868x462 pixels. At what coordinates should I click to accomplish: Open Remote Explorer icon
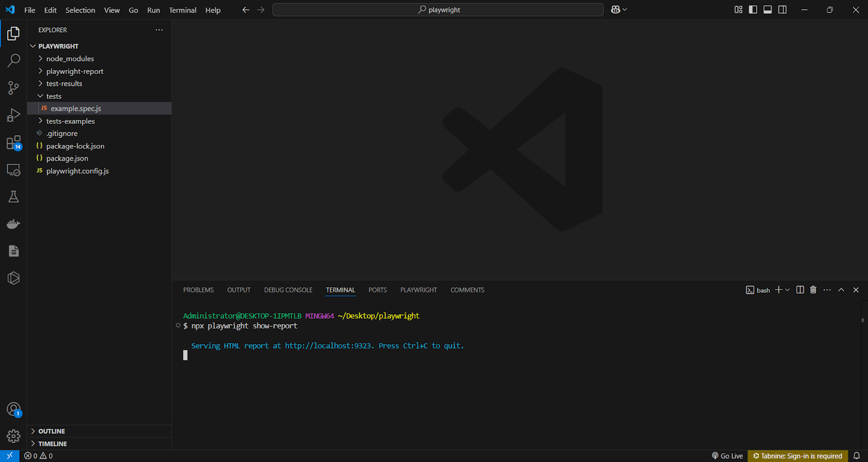pyautogui.click(x=14, y=170)
